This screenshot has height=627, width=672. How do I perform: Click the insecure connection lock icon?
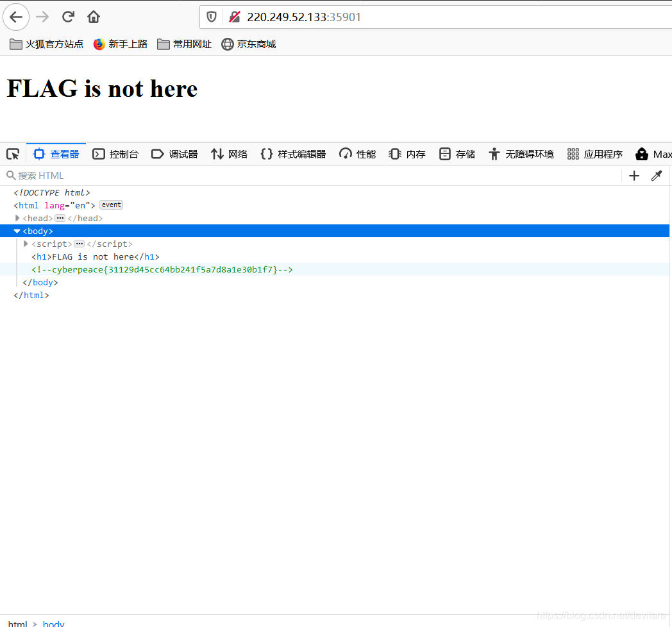pos(235,17)
